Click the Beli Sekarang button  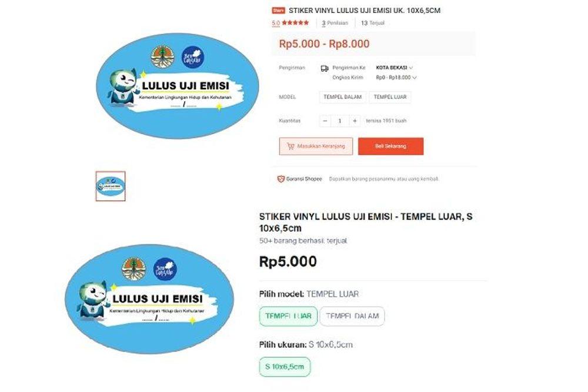[x=390, y=146]
